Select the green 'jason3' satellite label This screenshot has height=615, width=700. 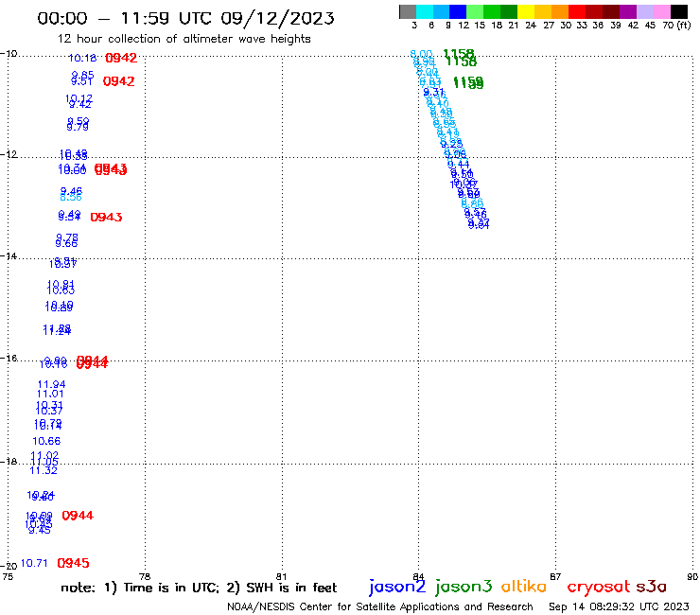pos(464,587)
